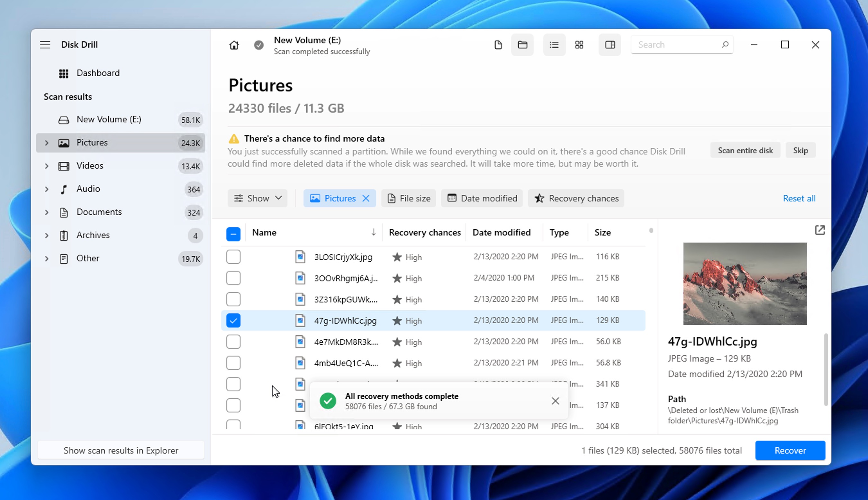The height and width of the screenshot is (500, 868).
Task: Expand the Pictures category in sidebar
Action: tap(46, 143)
